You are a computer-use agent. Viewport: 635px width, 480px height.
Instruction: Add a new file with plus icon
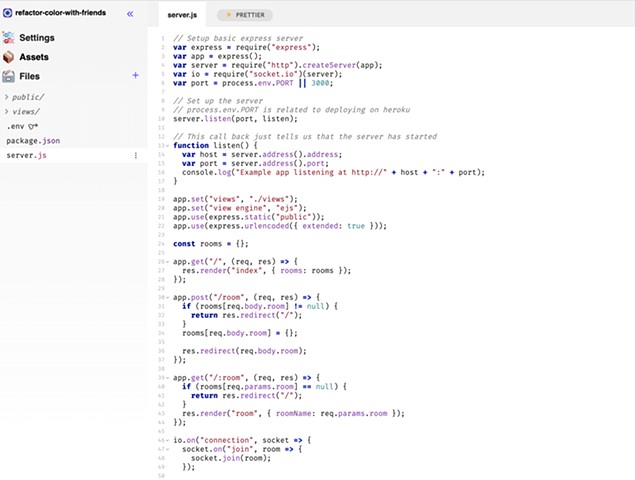click(x=135, y=75)
